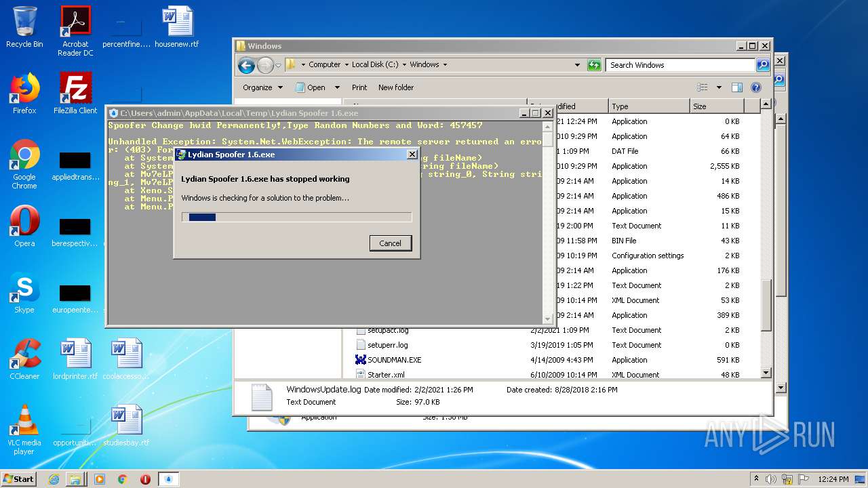This screenshot has width=868, height=488.
Task: Click the 2,555 KB size cell
Action: point(724,166)
